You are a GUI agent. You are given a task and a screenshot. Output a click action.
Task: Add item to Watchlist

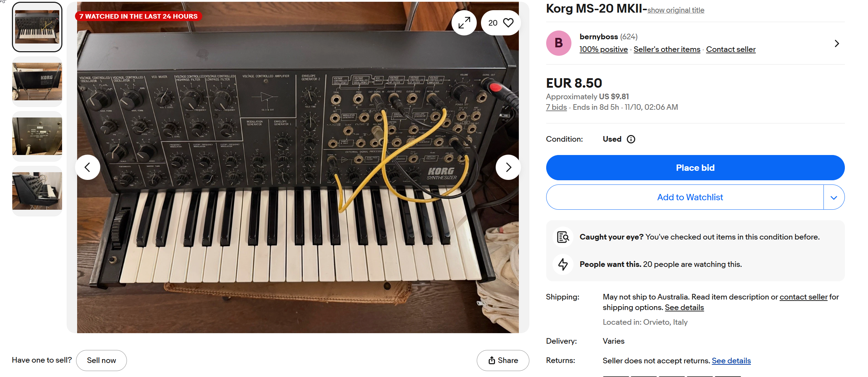coord(690,197)
